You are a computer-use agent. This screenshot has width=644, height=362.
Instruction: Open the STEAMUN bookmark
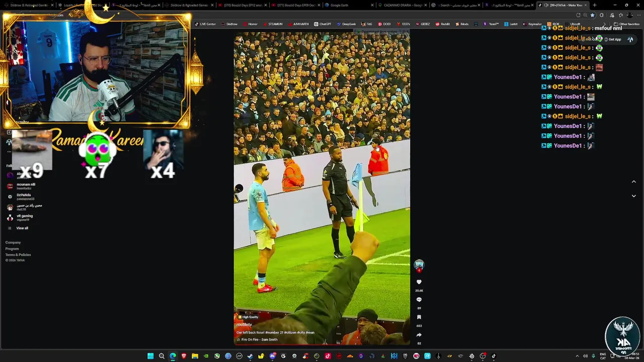point(273,24)
